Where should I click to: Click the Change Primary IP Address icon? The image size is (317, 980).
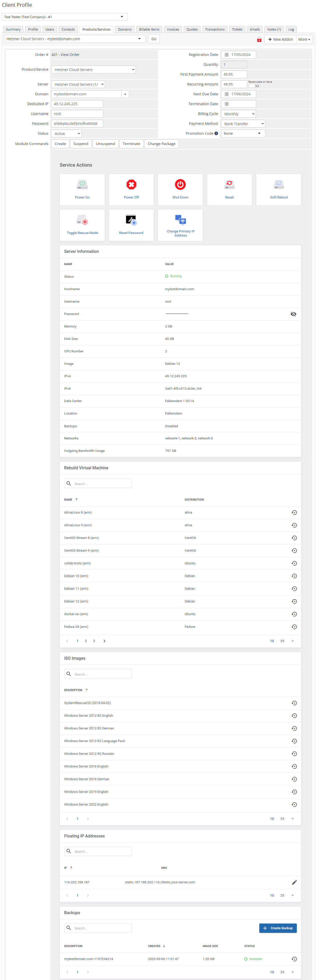pyautogui.click(x=180, y=220)
